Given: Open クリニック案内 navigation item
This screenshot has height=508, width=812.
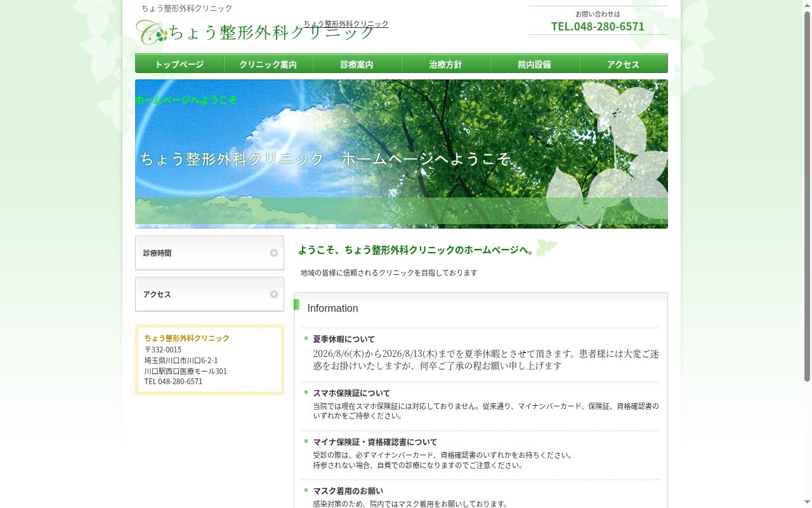Looking at the screenshot, I should point(268,63).
